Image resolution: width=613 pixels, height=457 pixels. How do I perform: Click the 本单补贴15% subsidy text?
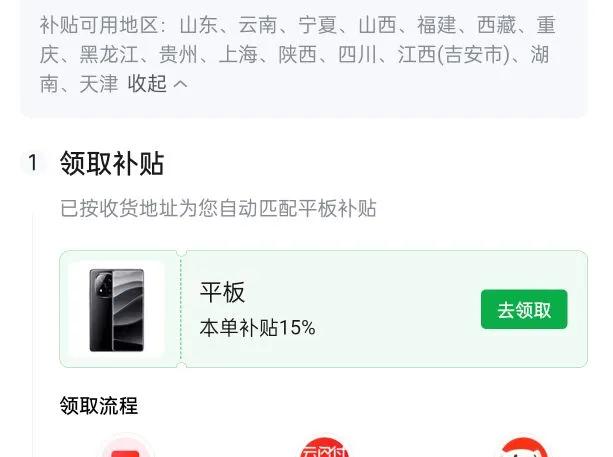[x=257, y=327]
